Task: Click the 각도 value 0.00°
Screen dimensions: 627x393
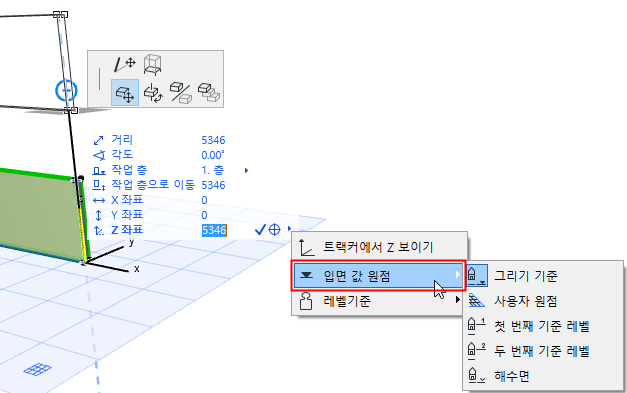Action: point(213,155)
